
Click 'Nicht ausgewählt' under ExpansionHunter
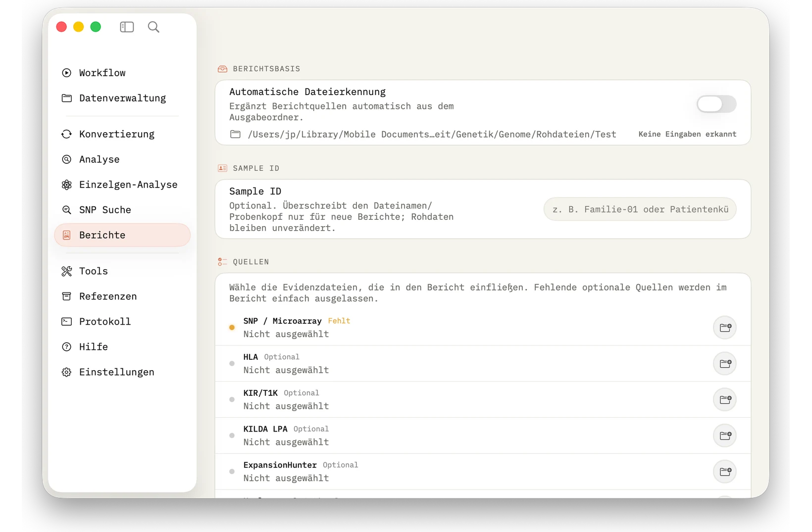click(x=286, y=478)
